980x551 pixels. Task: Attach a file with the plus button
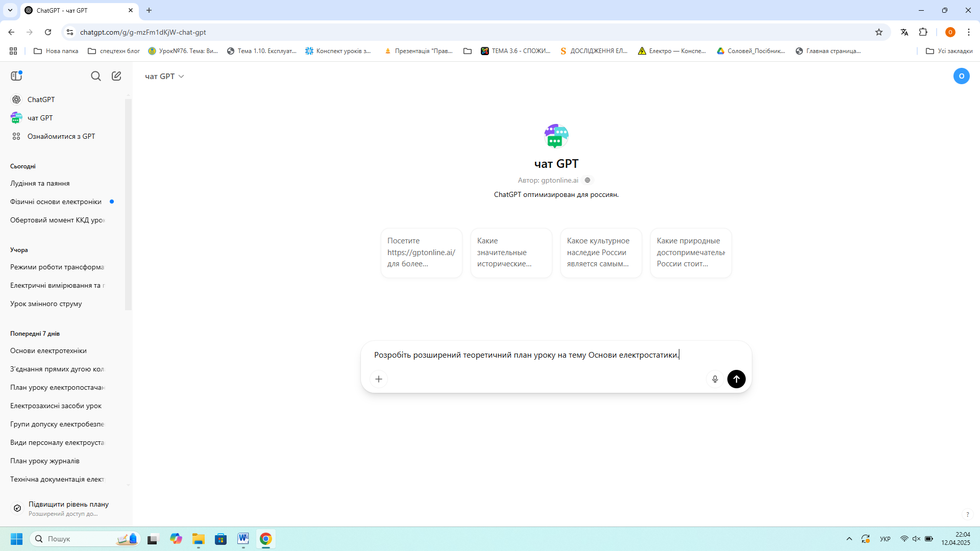pyautogui.click(x=379, y=379)
